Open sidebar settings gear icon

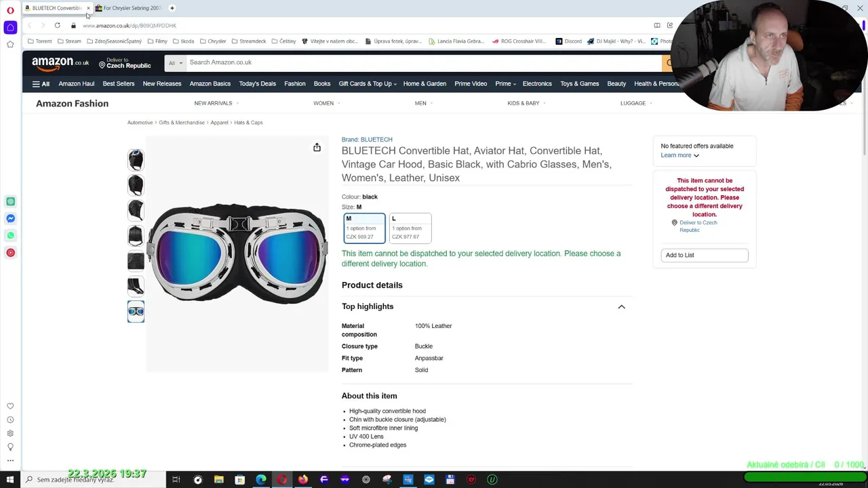10,433
